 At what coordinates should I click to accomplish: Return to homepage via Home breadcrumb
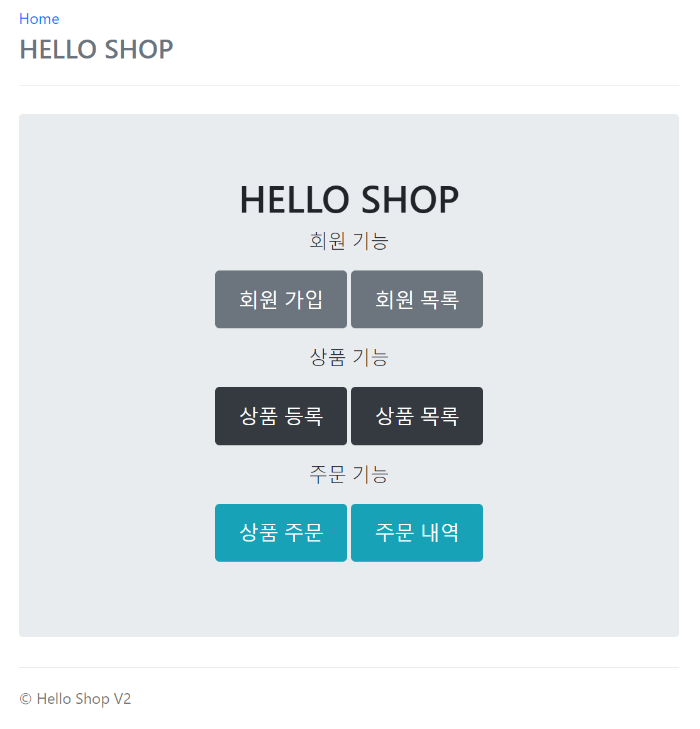pyautogui.click(x=39, y=18)
